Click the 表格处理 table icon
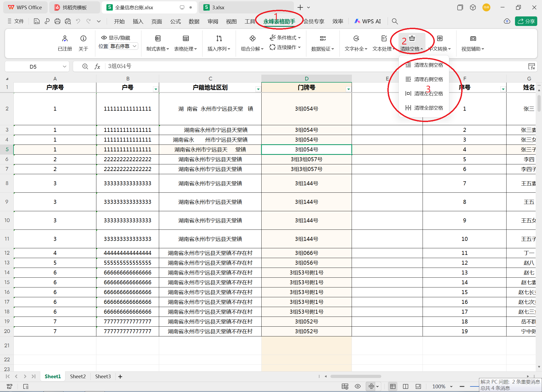This screenshot has height=392, width=542. (186, 39)
